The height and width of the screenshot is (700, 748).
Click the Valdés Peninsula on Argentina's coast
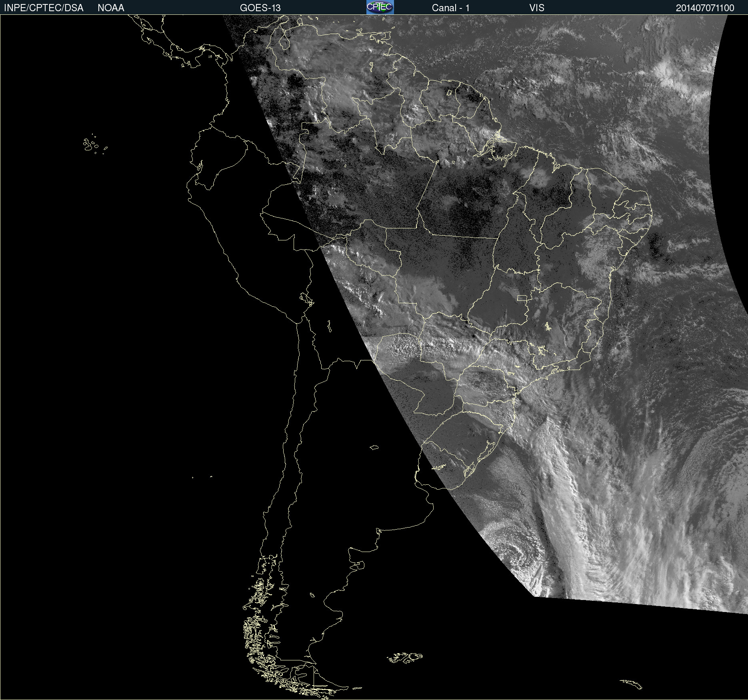tap(360, 565)
